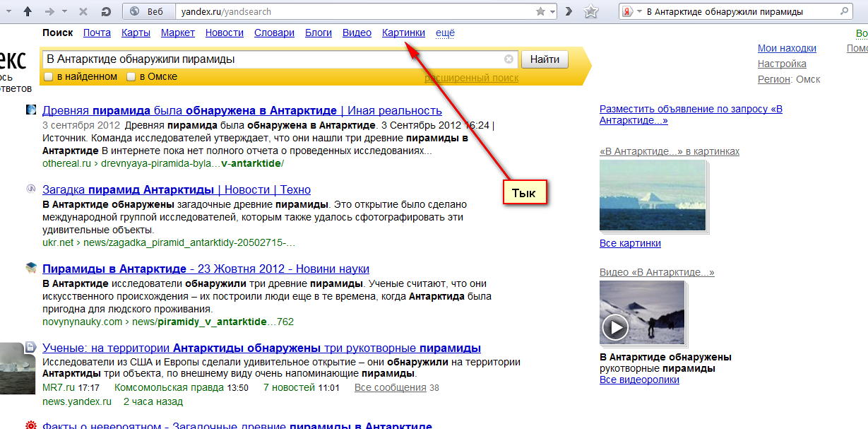Open the Почта service link
Screen dimensions: 868x429
(x=97, y=33)
